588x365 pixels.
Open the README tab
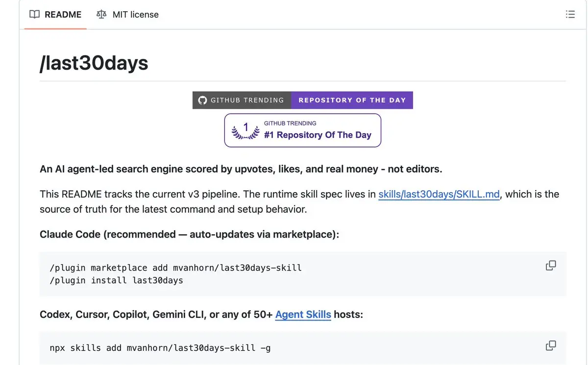click(x=55, y=15)
